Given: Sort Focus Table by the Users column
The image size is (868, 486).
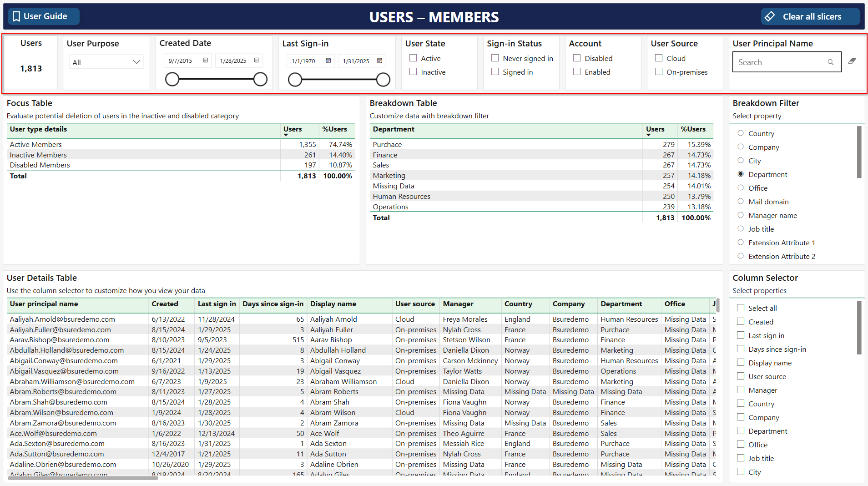Looking at the screenshot, I should (x=293, y=129).
